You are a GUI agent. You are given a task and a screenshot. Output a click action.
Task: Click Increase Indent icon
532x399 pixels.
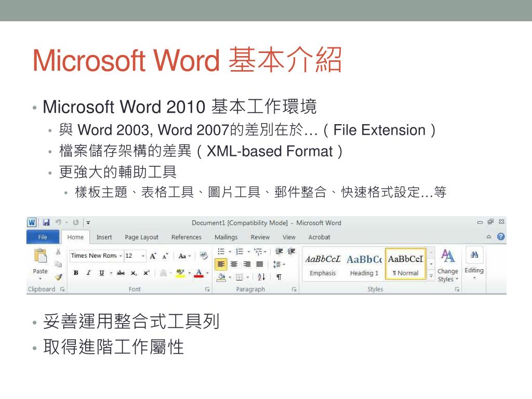[x=291, y=251]
